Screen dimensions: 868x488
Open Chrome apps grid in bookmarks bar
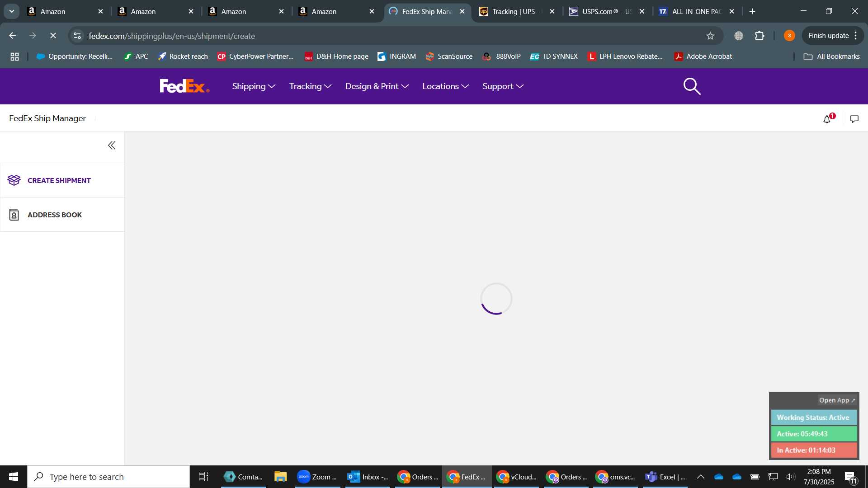[14, 56]
